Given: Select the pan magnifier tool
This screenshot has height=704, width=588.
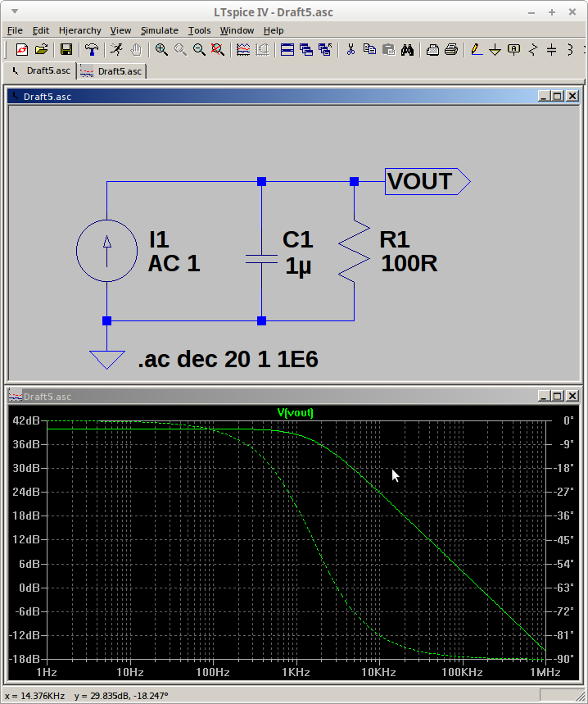Looking at the screenshot, I should [180, 49].
